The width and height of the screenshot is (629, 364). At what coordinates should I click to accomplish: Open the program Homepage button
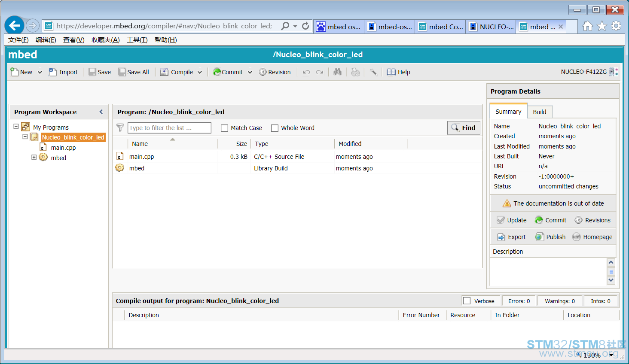[x=592, y=237]
